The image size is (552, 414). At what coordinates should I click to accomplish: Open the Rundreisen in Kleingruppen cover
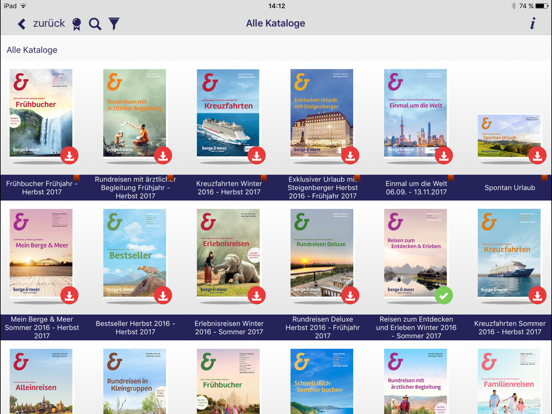coord(134,381)
